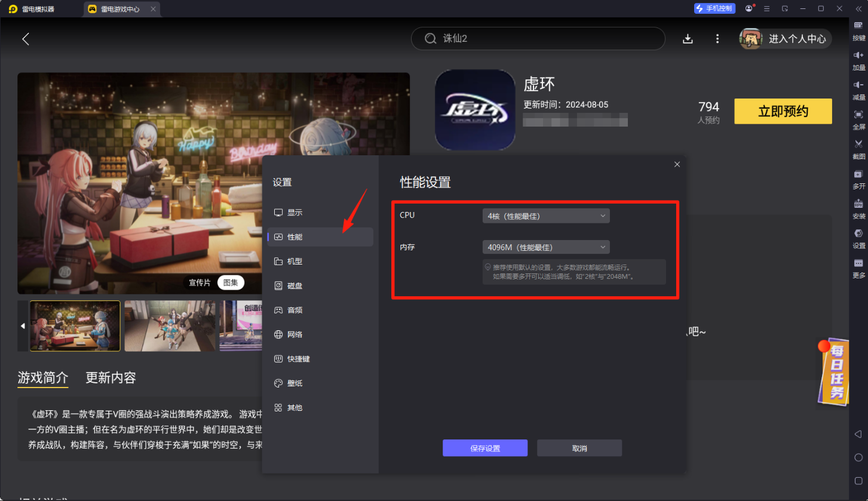
Task: Select 网络 in the settings sidebar
Action: (x=320, y=334)
